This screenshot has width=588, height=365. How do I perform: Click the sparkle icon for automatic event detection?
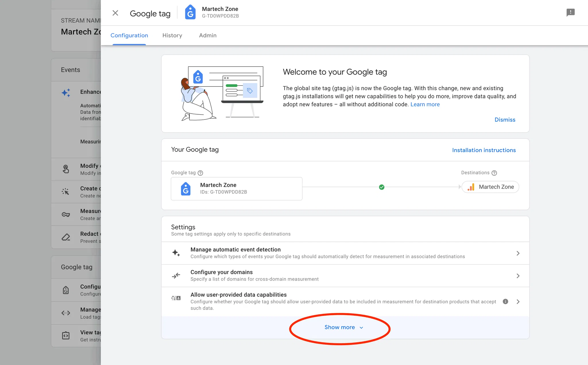[176, 253]
